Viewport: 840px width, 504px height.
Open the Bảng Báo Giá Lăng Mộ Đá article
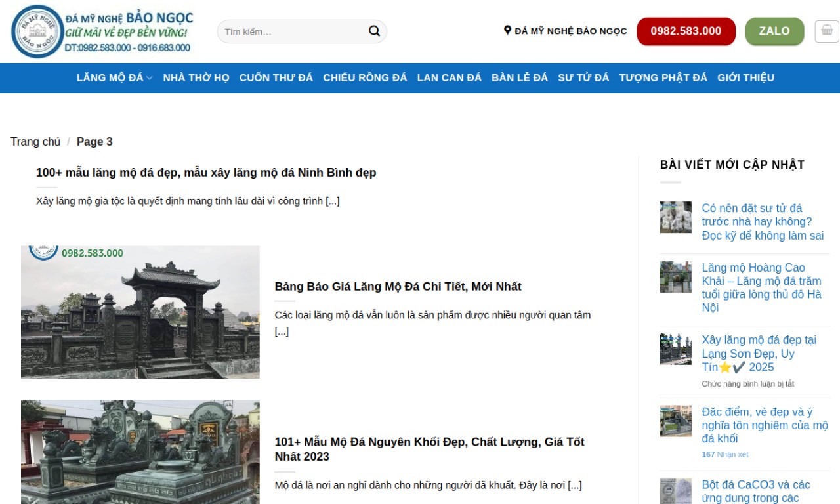[x=398, y=287]
